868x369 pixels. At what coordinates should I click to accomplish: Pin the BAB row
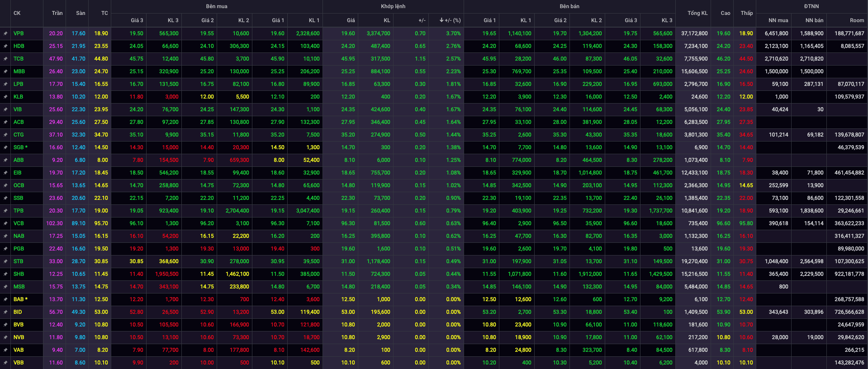(5, 299)
